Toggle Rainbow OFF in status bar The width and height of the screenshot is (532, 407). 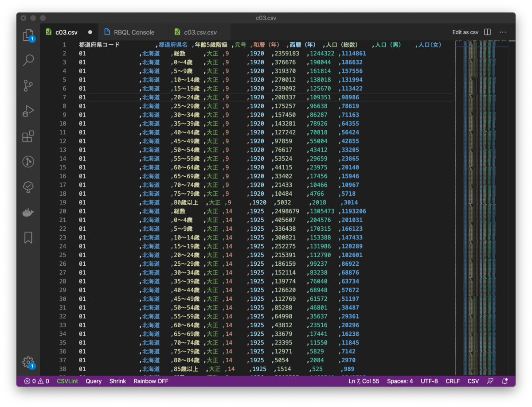click(x=151, y=381)
